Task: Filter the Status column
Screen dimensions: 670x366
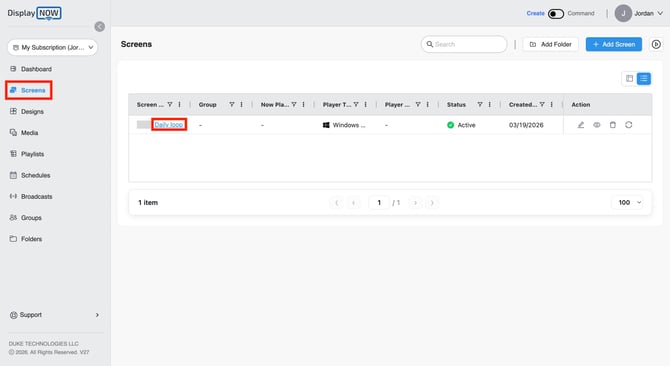Action: pyautogui.click(x=480, y=105)
